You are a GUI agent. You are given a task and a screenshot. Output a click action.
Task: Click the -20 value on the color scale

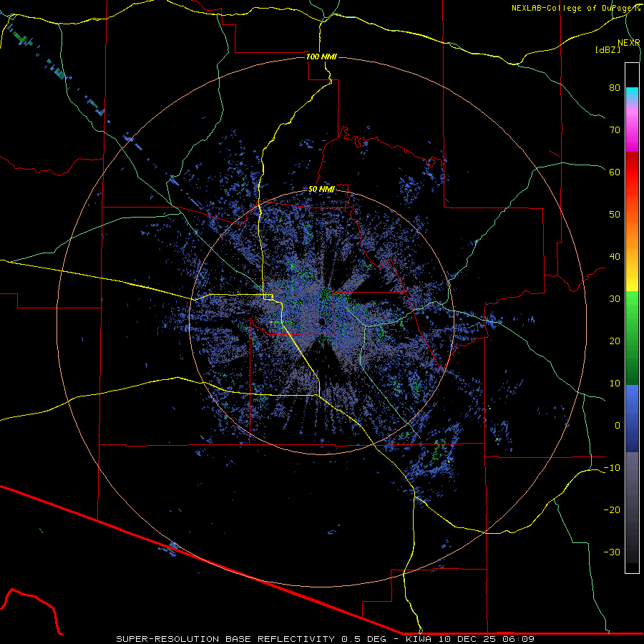[612, 510]
